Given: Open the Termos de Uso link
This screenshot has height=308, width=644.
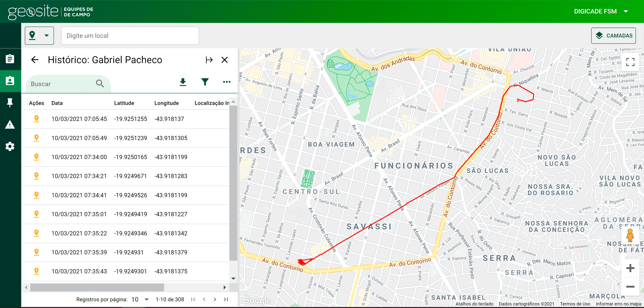Looking at the screenshot, I should (575, 304).
